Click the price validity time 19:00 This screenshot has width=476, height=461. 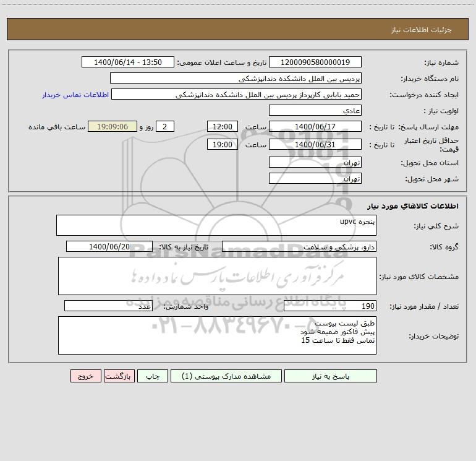[222, 144]
